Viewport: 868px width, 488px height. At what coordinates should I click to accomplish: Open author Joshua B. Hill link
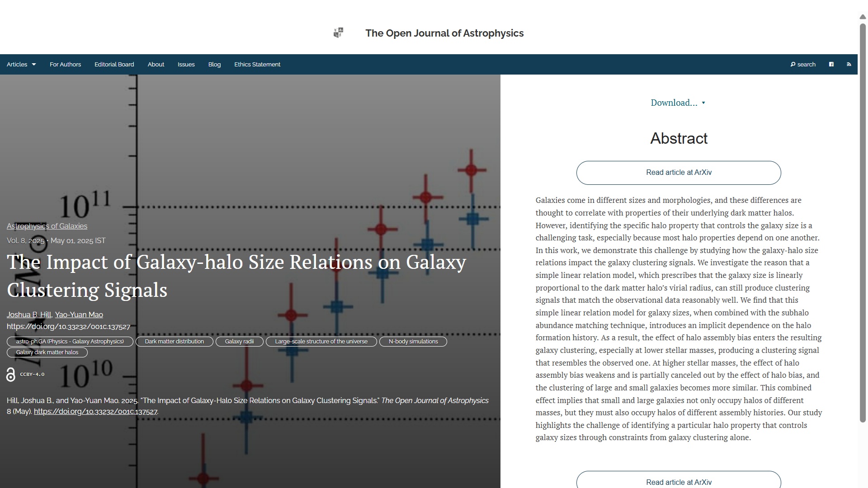click(x=29, y=314)
